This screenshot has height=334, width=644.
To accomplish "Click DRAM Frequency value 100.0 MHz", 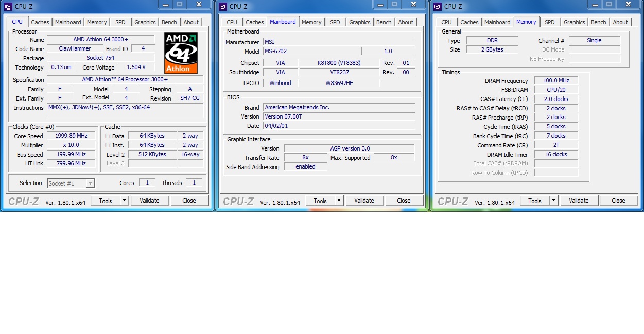I will 556,80.
